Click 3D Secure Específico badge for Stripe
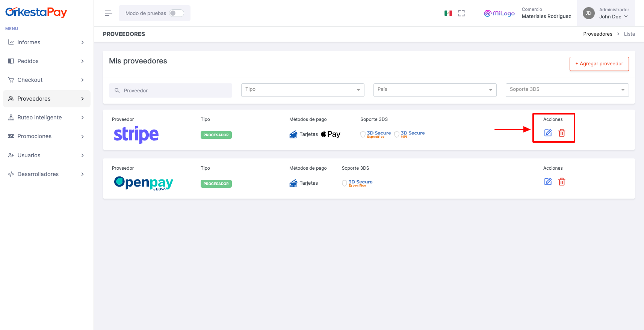This screenshot has height=330, width=644. [376, 134]
